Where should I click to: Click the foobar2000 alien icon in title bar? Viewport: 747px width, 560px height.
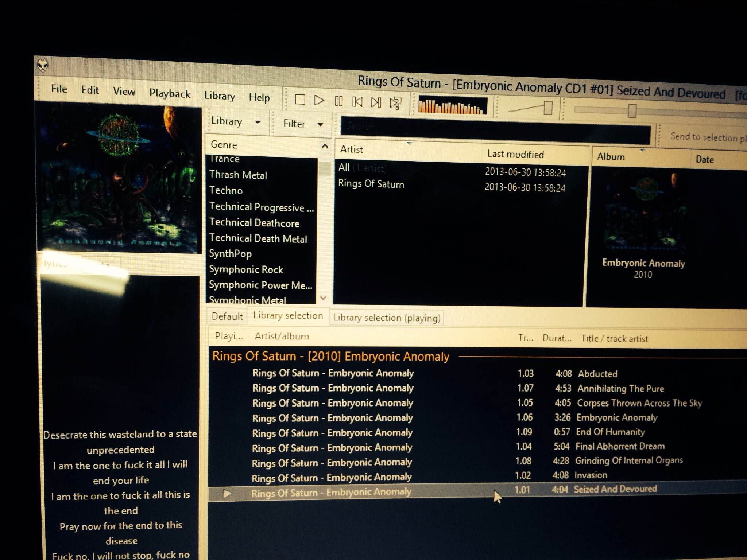click(x=43, y=66)
